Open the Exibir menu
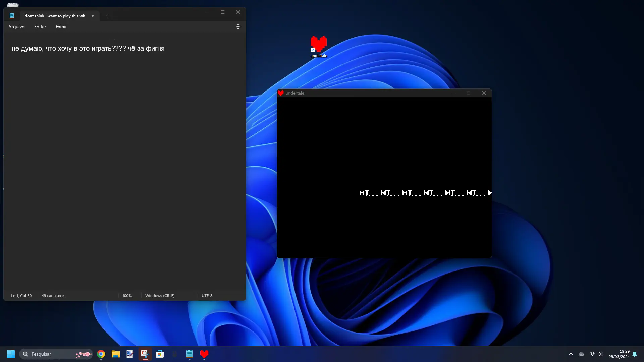Viewport: 644px width, 362px height. (x=61, y=27)
